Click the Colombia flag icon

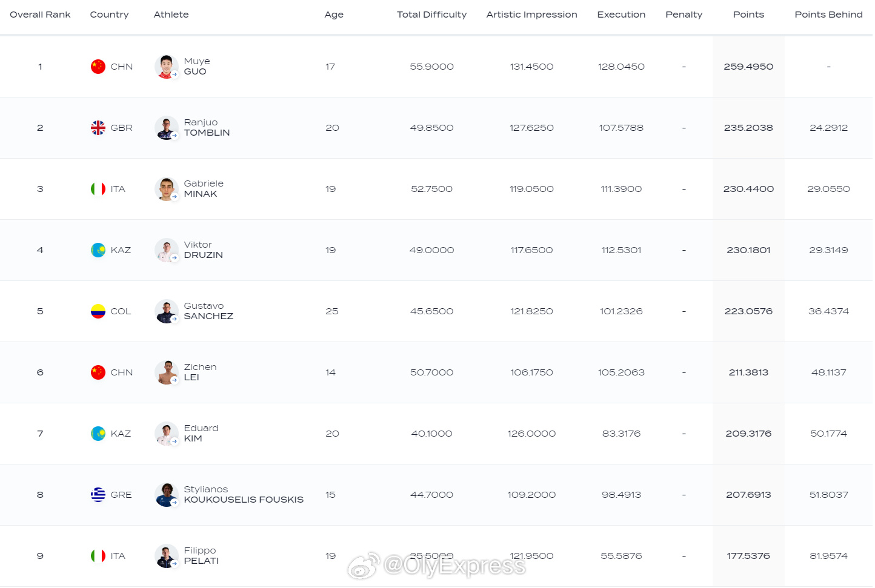pyautogui.click(x=98, y=311)
